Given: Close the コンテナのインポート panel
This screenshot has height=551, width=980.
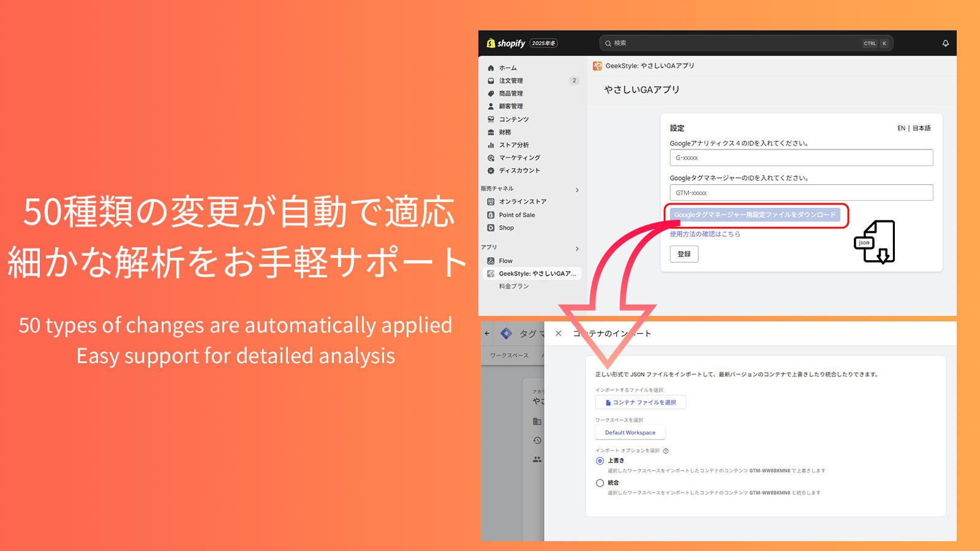Looking at the screenshot, I should point(558,334).
